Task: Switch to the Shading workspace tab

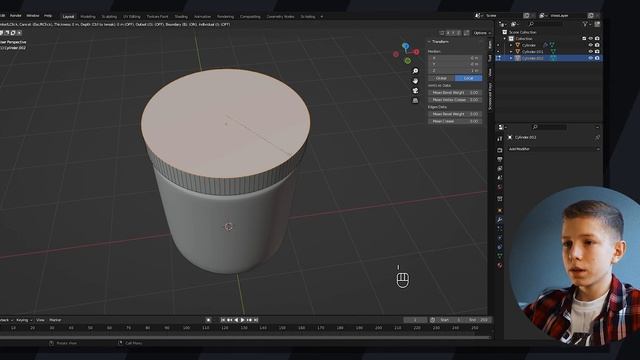Action: point(181,16)
